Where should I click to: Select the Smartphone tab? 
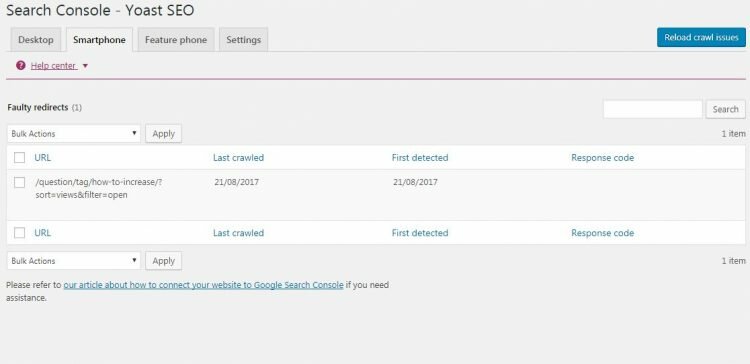pyautogui.click(x=99, y=40)
